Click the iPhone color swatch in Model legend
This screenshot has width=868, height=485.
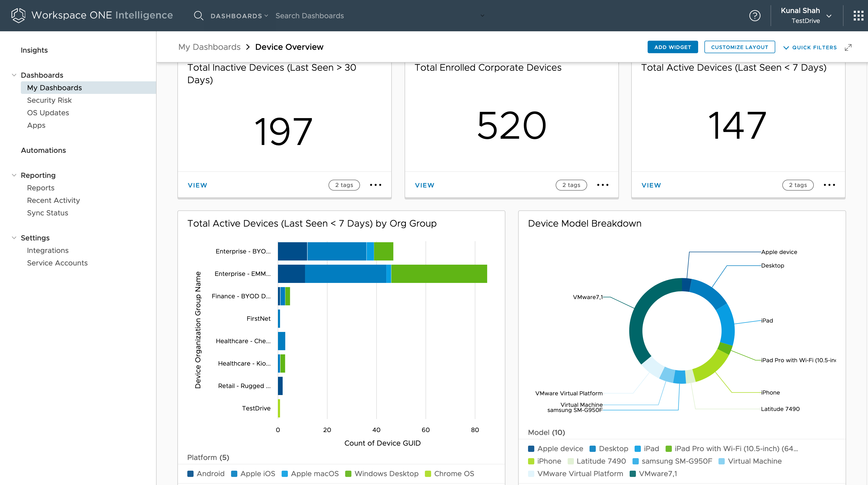532,461
